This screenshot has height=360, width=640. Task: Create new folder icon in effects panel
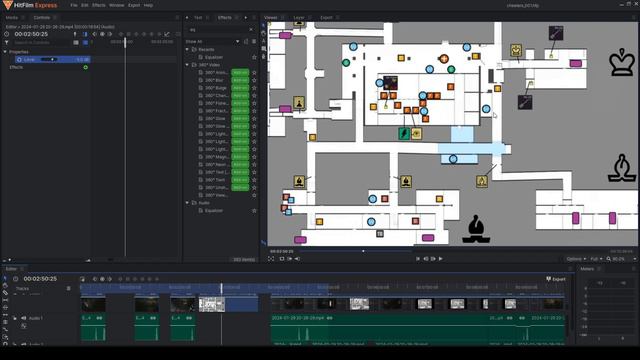click(x=246, y=42)
